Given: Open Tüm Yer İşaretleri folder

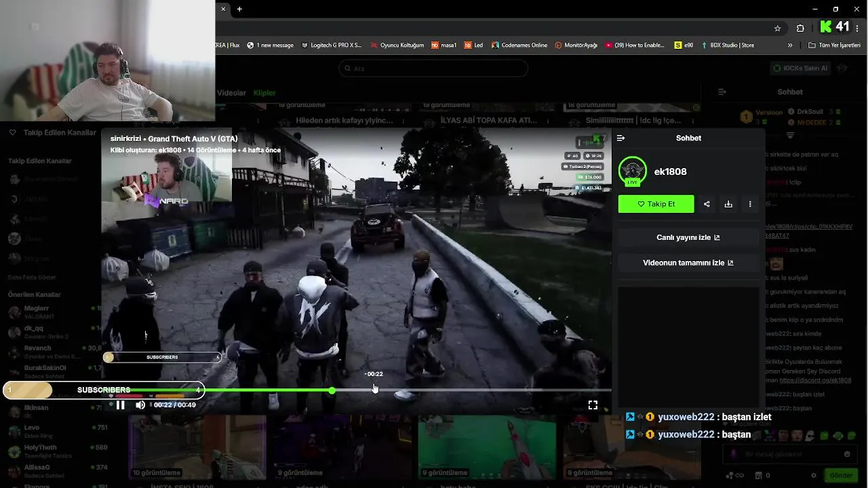Looking at the screenshot, I should 834,45.
